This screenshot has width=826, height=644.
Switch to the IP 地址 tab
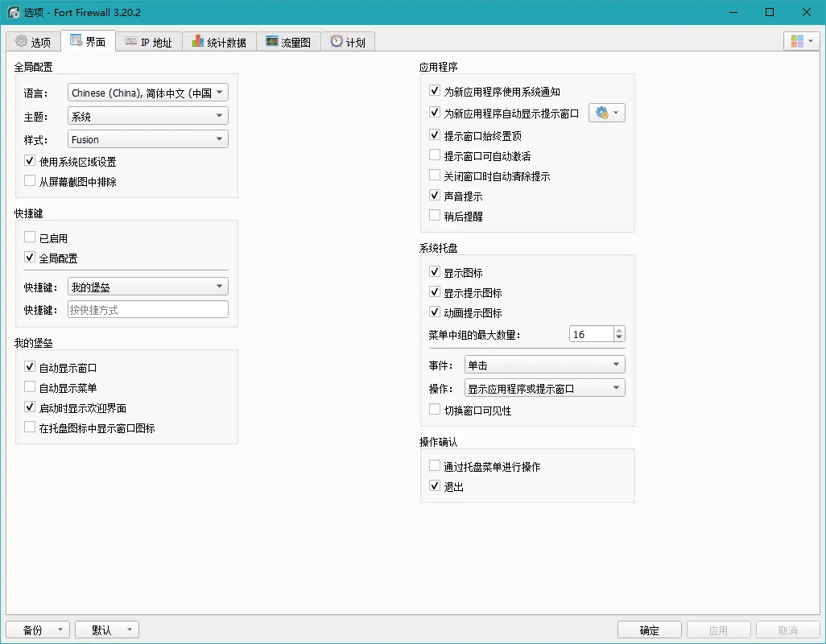(x=149, y=42)
